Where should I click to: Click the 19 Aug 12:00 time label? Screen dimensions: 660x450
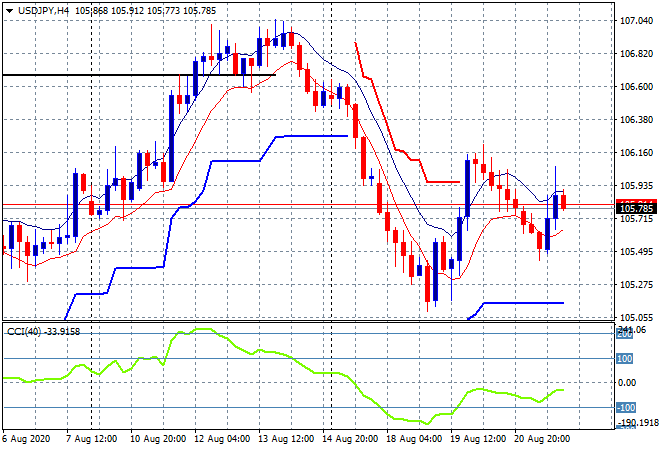[478, 439]
